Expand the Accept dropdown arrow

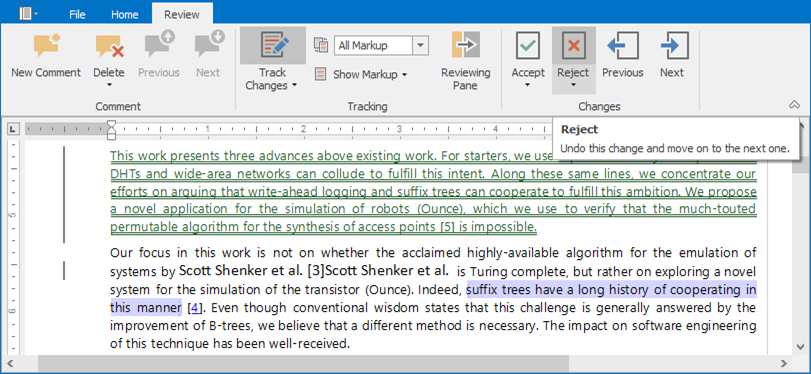click(528, 85)
